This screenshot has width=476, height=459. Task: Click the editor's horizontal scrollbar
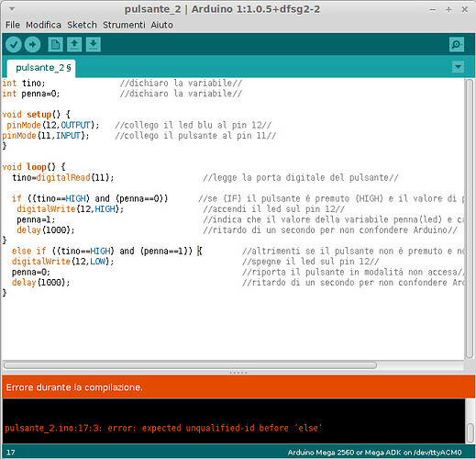tap(190, 365)
